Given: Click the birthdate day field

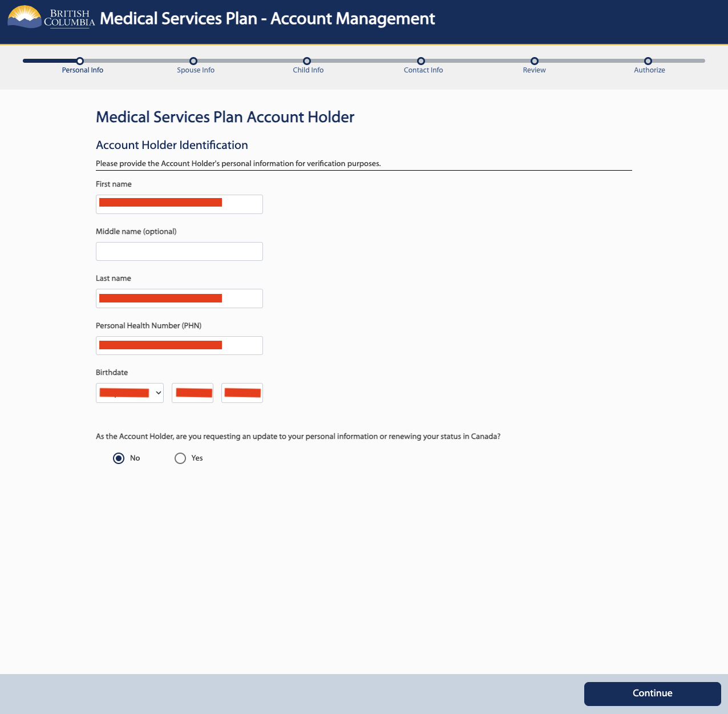Looking at the screenshot, I should coord(192,393).
